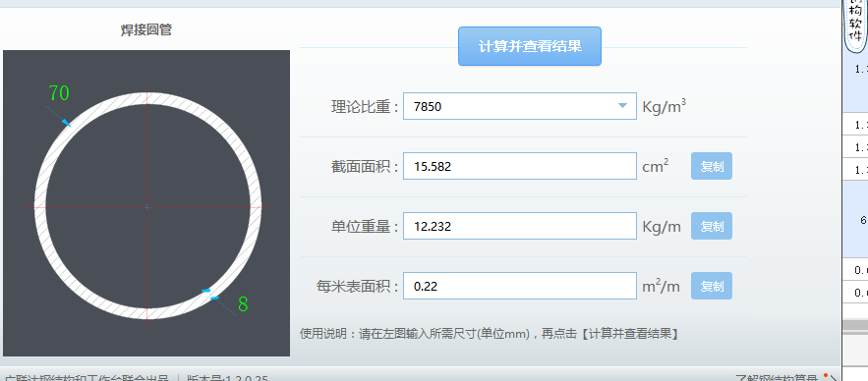This screenshot has height=381, width=868.
Task: Click the 焊接圆管 section title
Action: [146, 29]
